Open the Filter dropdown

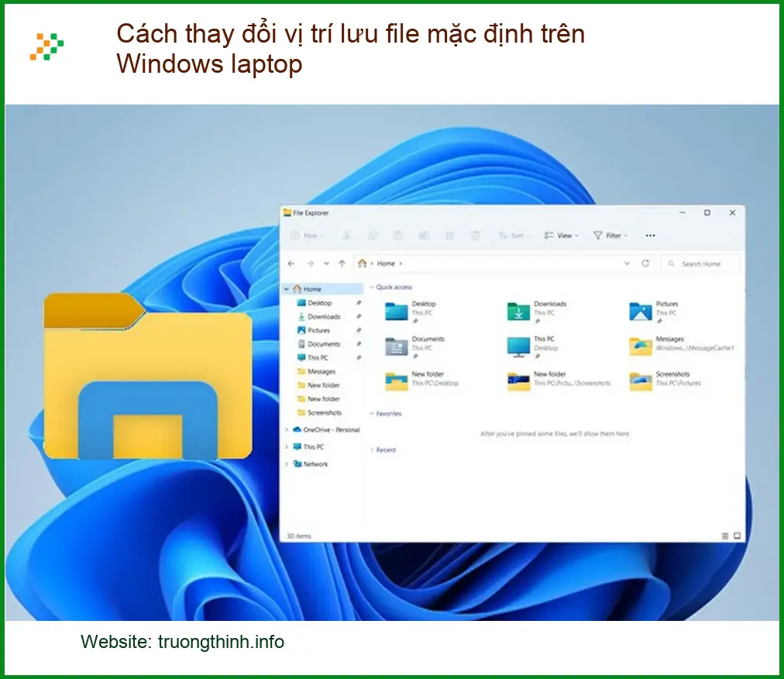pyautogui.click(x=610, y=235)
